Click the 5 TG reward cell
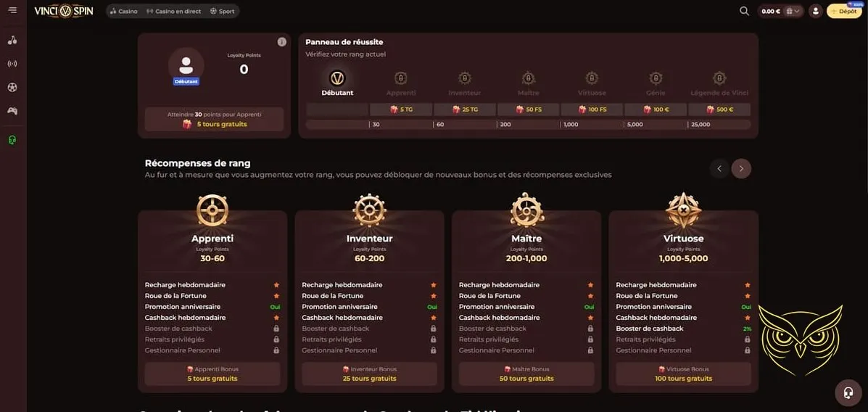Viewport: 868px width, 412px height. click(x=401, y=110)
